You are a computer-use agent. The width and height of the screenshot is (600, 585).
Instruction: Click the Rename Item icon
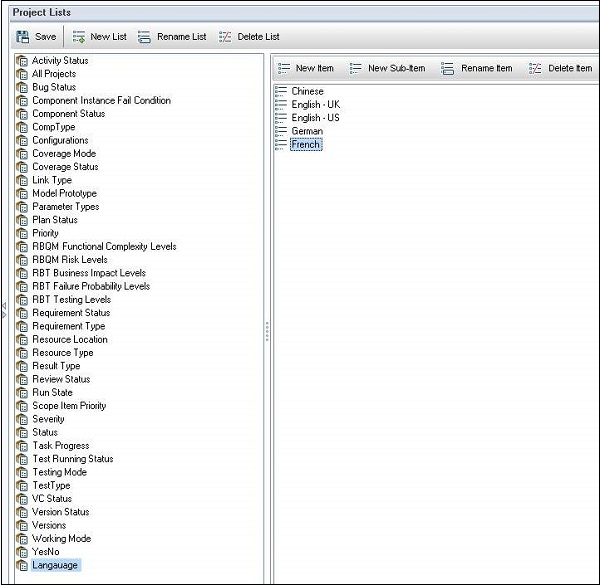447,69
